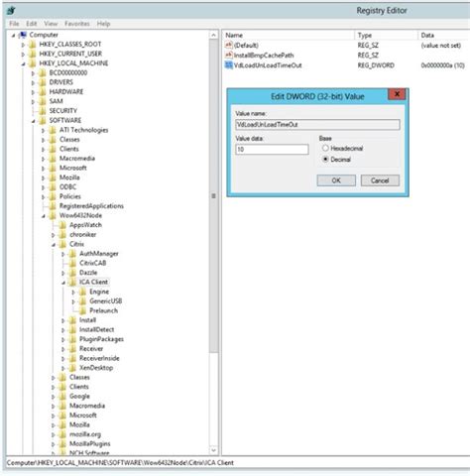Click the VdLoadUnLoadTimeOut DWORD value icon
The width and height of the screenshot is (470, 476).
click(x=229, y=65)
